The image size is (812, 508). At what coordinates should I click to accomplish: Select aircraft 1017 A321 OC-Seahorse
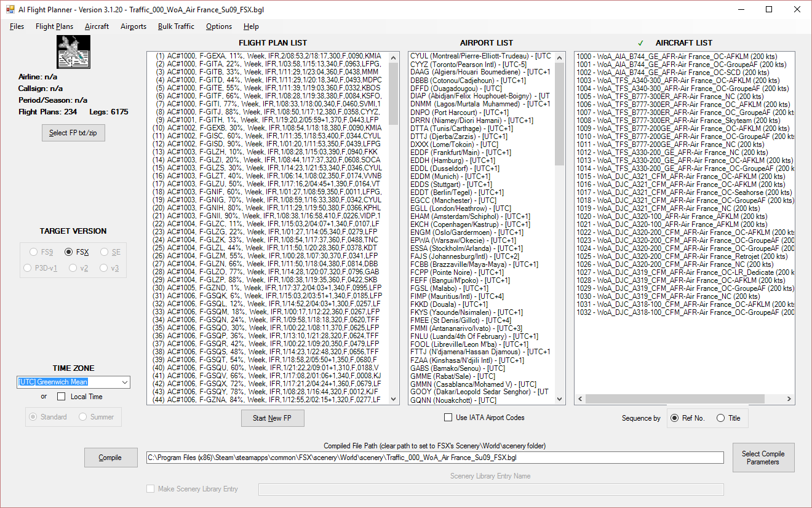685,192
